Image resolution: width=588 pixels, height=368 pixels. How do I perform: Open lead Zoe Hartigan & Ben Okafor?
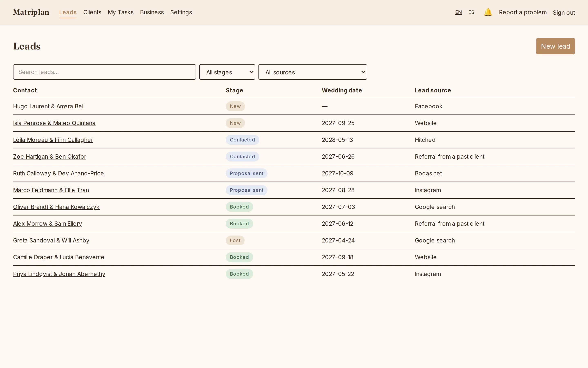pos(50,157)
